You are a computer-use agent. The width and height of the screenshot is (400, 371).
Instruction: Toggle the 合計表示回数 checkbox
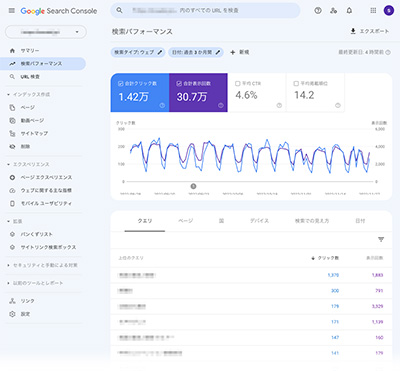(x=179, y=83)
